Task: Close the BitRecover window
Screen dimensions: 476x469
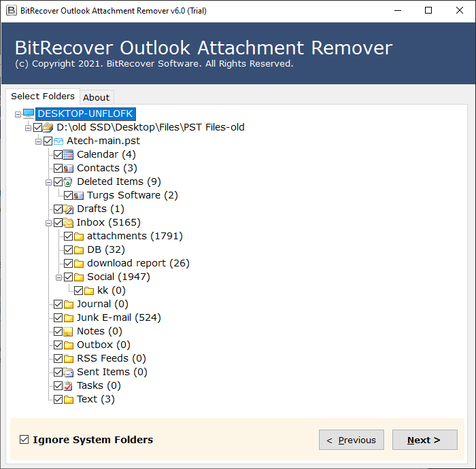Action: (x=459, y=11)
